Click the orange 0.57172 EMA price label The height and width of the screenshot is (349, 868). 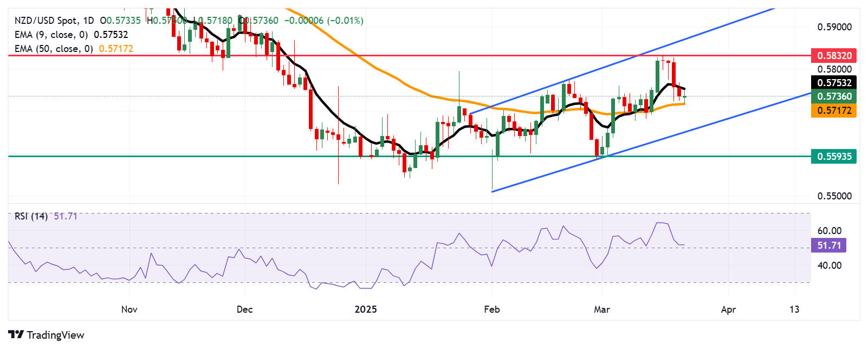[x=834, y=111]
